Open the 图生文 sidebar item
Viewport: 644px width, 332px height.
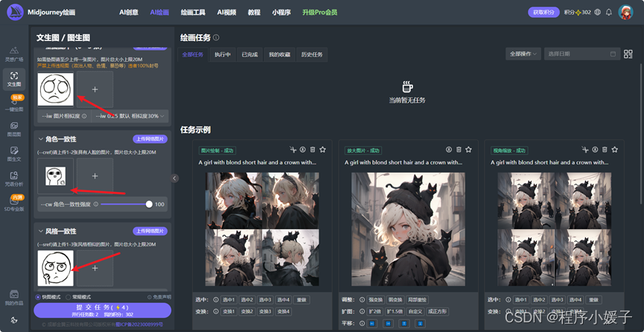[x=14, y=153]
